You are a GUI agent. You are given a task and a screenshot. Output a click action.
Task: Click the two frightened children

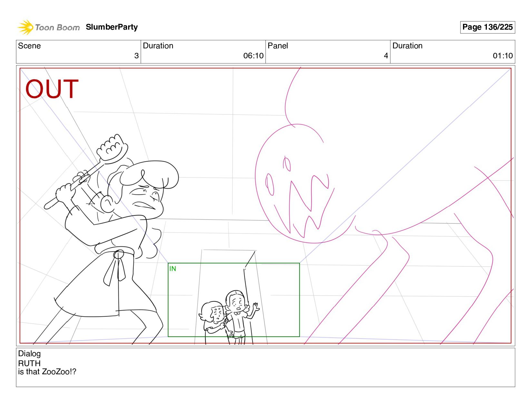pos(230,318)
